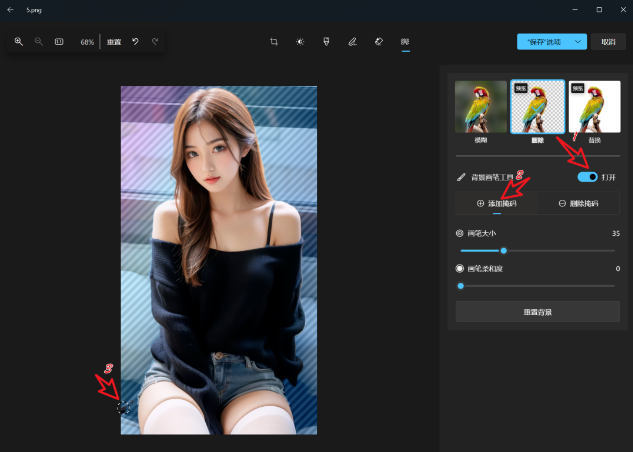The height and width of the screenshot is (452, 633).
Task: Open the Filter tool
Action: 326,42
